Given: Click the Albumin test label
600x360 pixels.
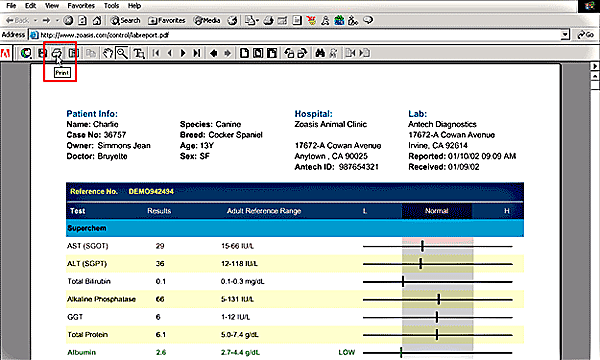Looking at the screenshot, I should click(82, 352).
